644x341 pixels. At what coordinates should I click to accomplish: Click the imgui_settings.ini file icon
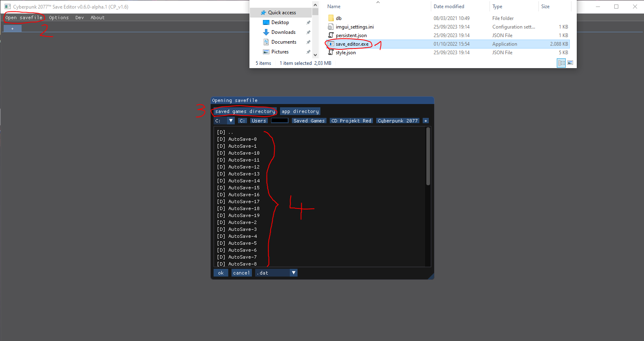click(331, 27)
